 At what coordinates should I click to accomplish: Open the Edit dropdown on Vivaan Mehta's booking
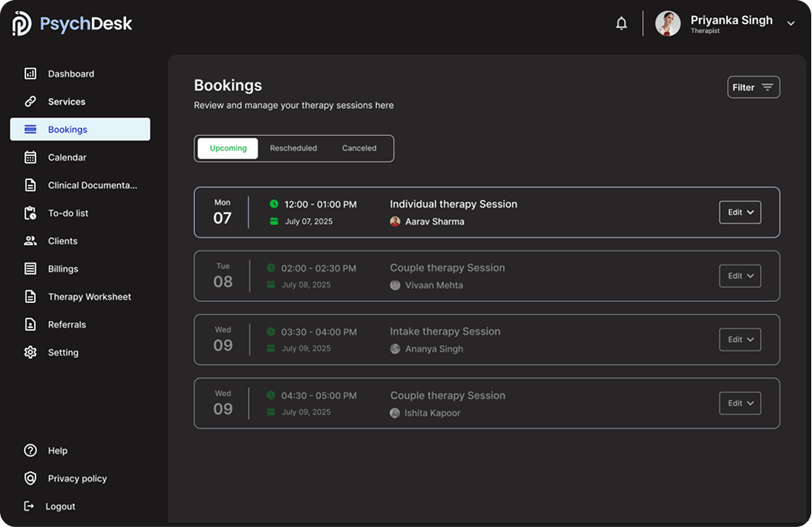(739, 275)
